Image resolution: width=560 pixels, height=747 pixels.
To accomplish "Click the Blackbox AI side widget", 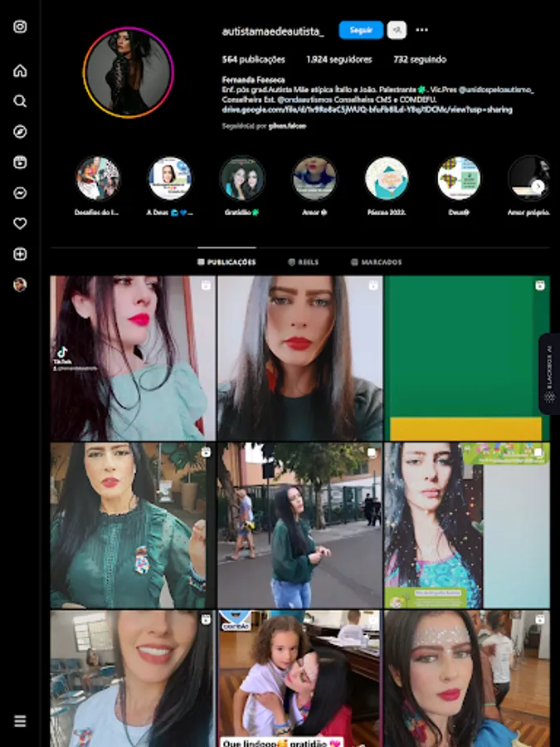I will point(549,373).
